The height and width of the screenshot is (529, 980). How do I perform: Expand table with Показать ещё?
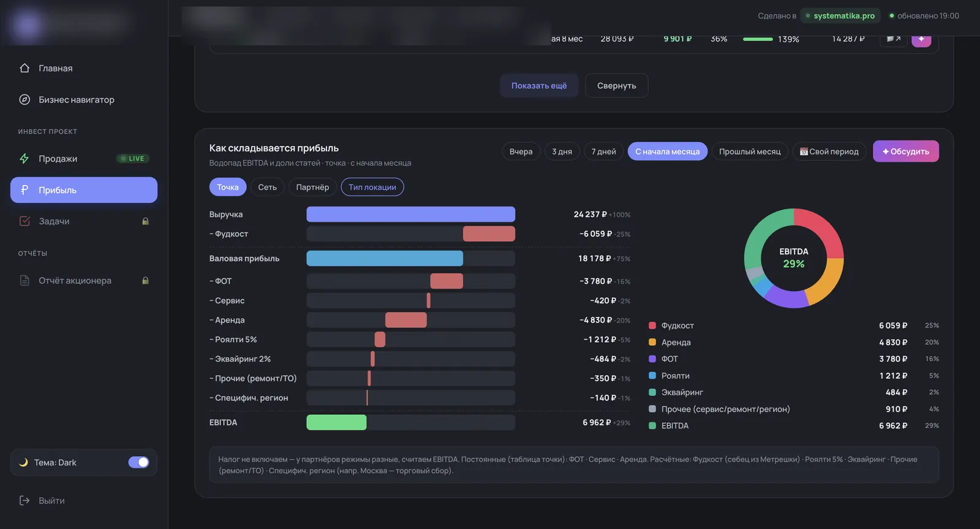539,85
